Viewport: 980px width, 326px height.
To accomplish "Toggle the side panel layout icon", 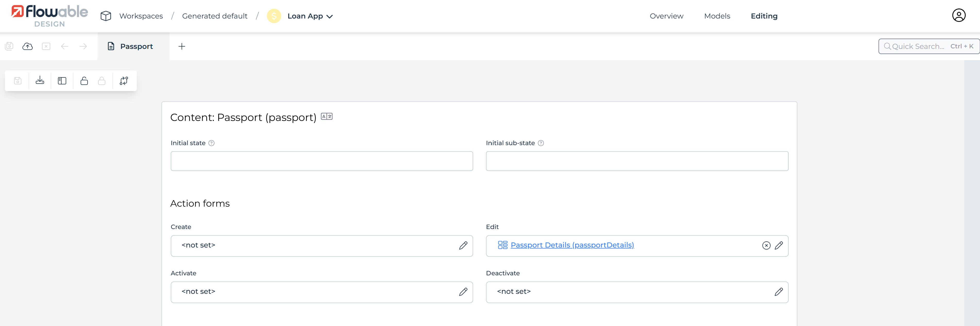I will point(62,81).
